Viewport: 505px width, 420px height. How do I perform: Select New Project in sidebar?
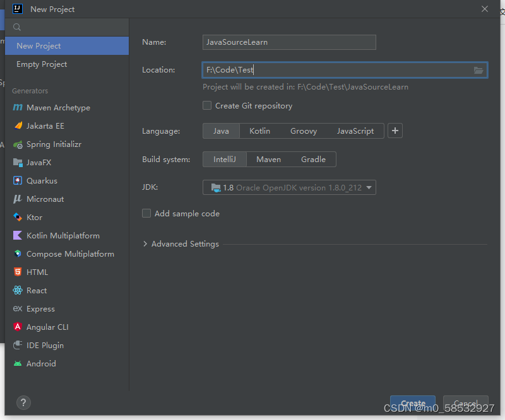(x=67, y=45)
